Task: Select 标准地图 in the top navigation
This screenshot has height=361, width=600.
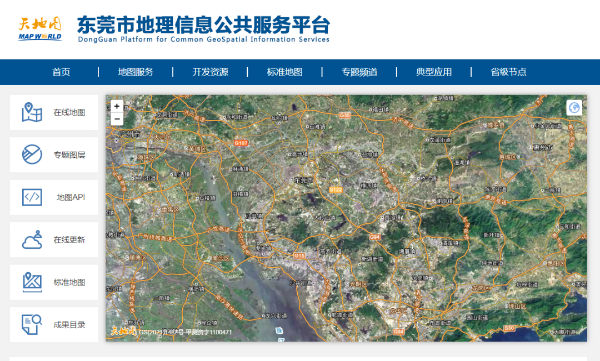Action: coord(285,72)
